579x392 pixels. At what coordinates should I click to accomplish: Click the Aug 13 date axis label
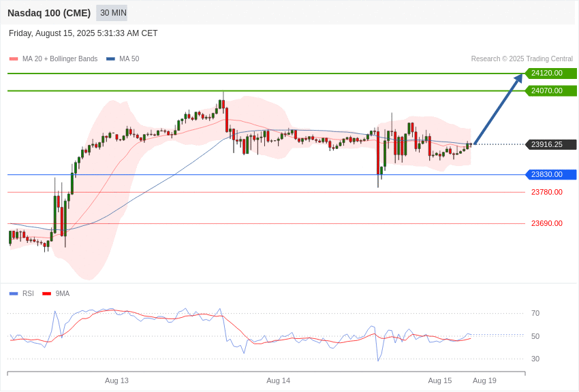(116, 380)
